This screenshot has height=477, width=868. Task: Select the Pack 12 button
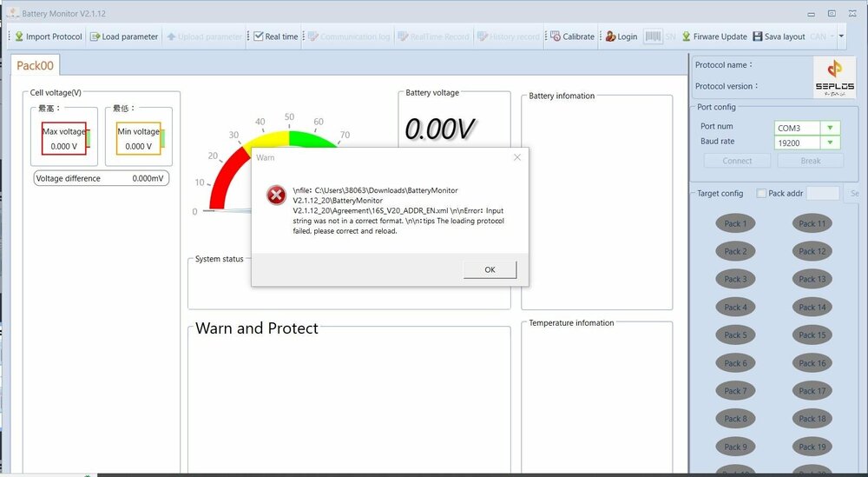click(812, 251)
